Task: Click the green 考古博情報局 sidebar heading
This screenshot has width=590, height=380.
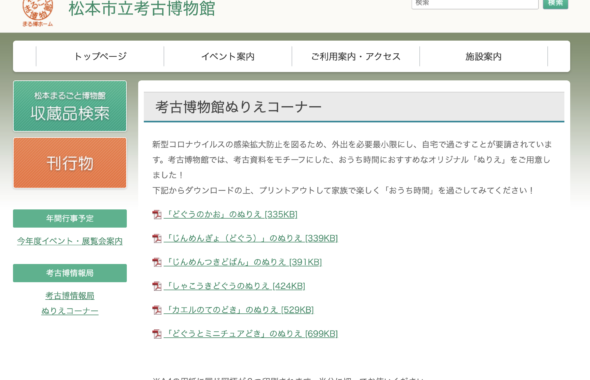Action: click(x=70, y=273)
